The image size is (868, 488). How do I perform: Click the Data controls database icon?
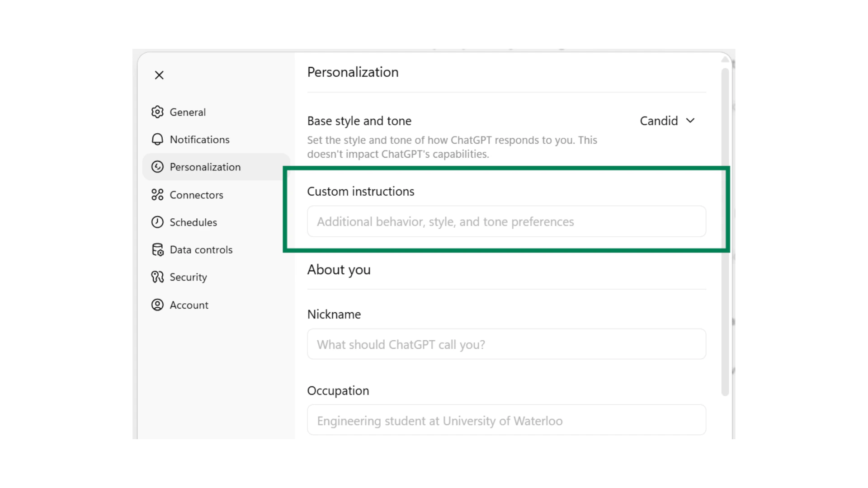coord(157,249)
